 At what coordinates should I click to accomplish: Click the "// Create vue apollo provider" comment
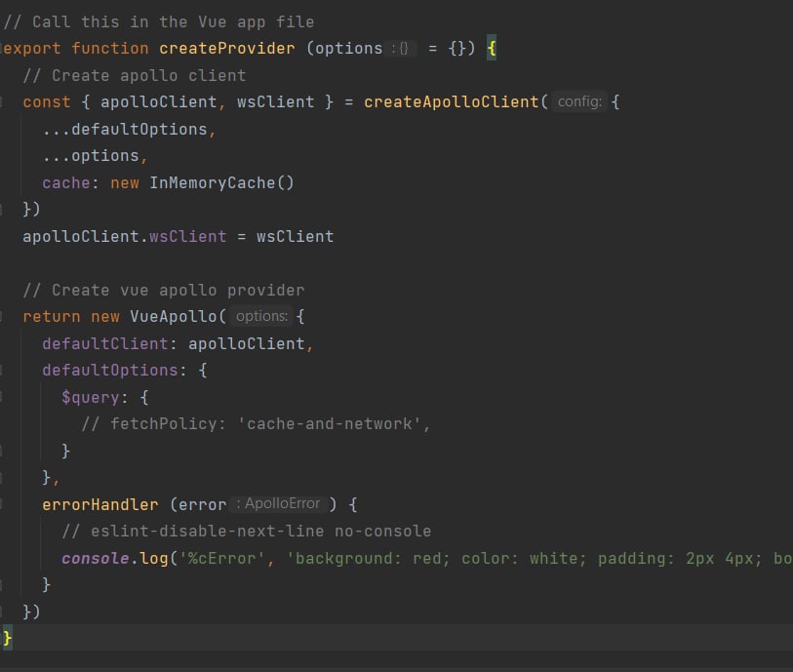click(x=164, y=291)
